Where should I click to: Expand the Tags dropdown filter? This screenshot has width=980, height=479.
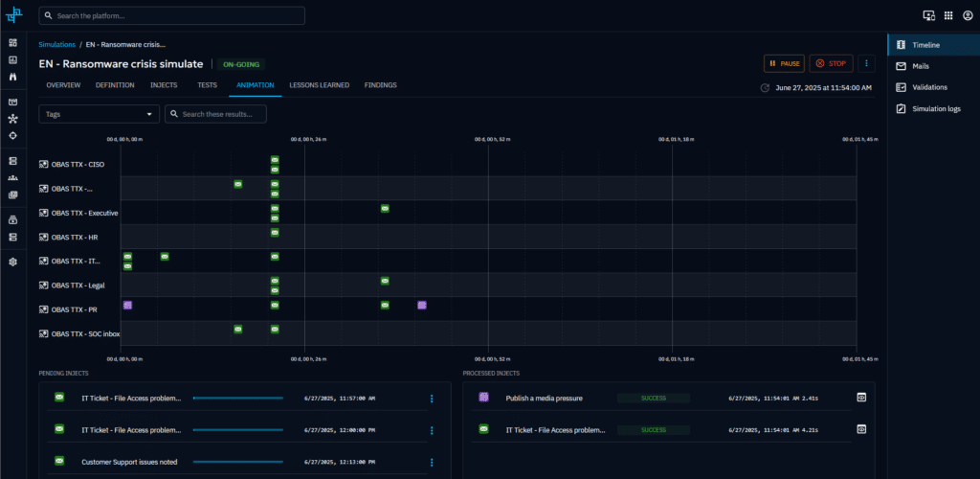(100, 114)
